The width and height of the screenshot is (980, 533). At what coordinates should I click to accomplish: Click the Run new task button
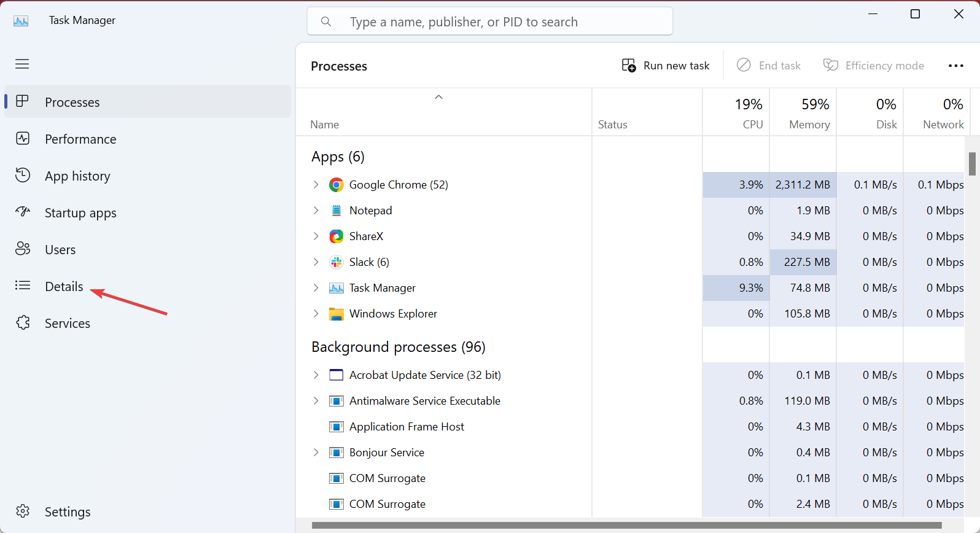(666, 66)
